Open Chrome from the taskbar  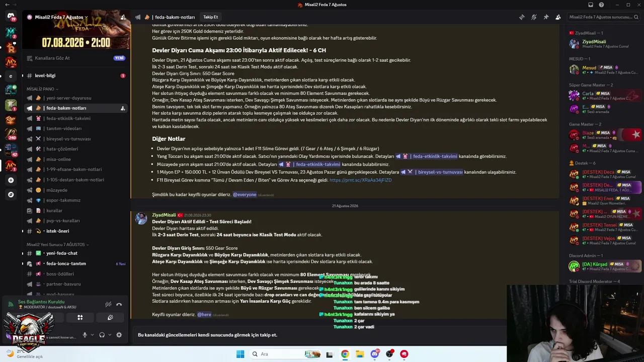(x=345, y=354)
